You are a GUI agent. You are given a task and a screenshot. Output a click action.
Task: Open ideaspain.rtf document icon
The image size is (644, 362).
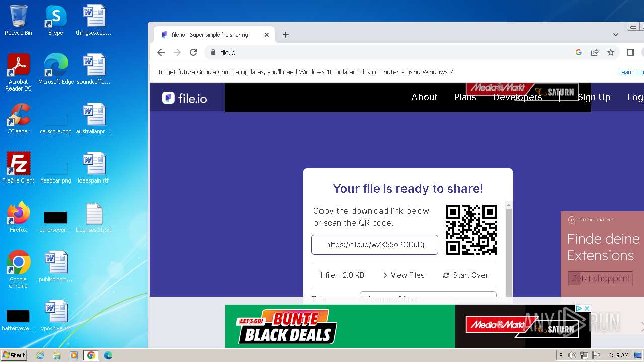[94, 168]
